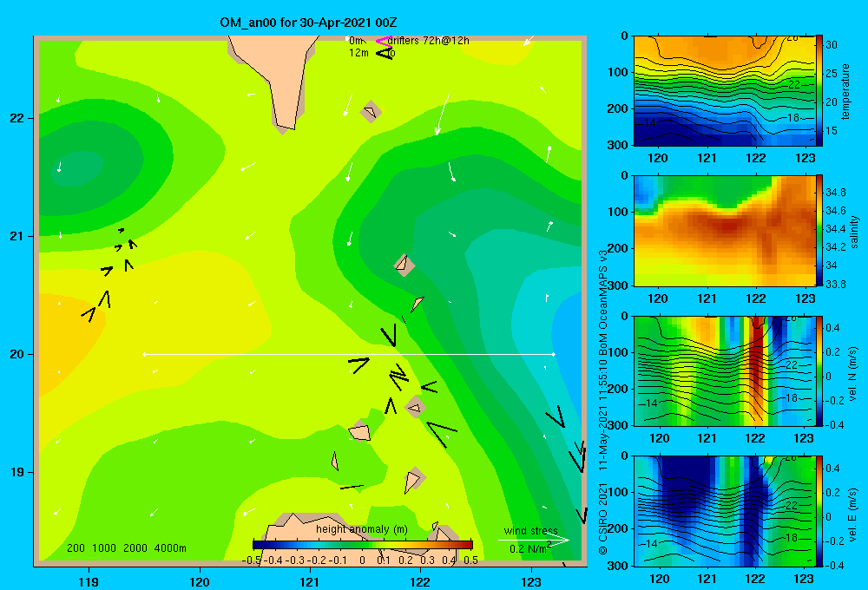Click longitude tick label 120 on main map

click(x=200, y=582)
